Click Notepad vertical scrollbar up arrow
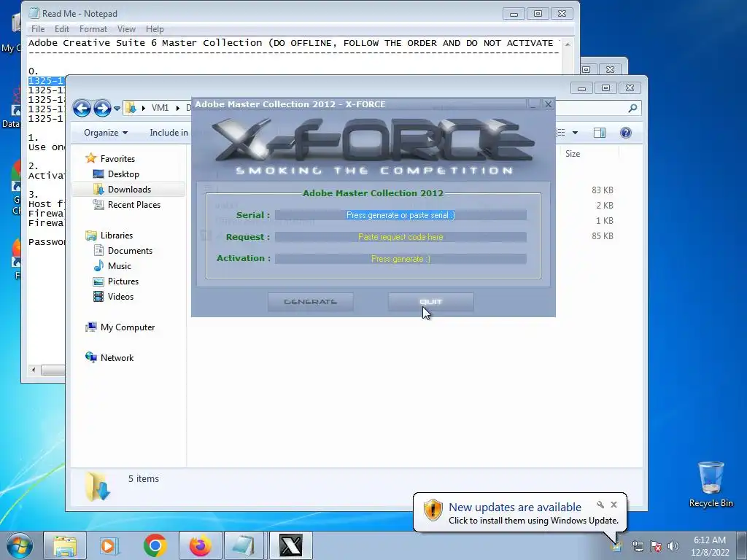 (568, 44)
